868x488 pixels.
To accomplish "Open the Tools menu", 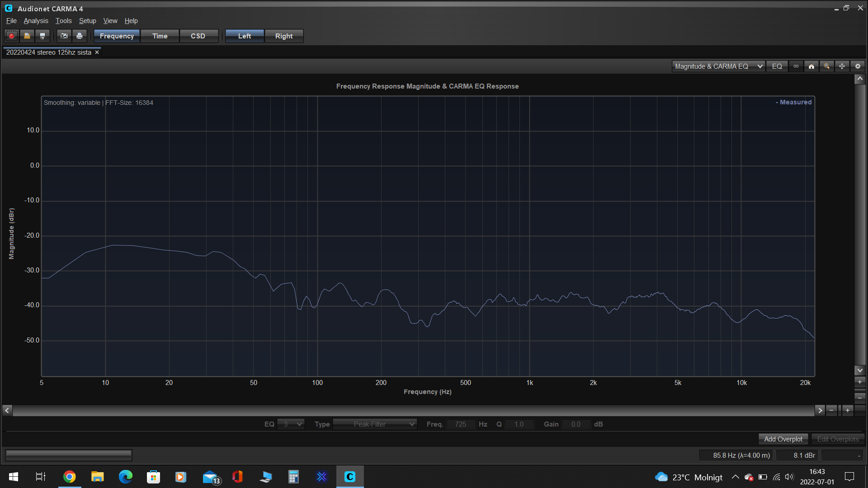I will [63, 21].
